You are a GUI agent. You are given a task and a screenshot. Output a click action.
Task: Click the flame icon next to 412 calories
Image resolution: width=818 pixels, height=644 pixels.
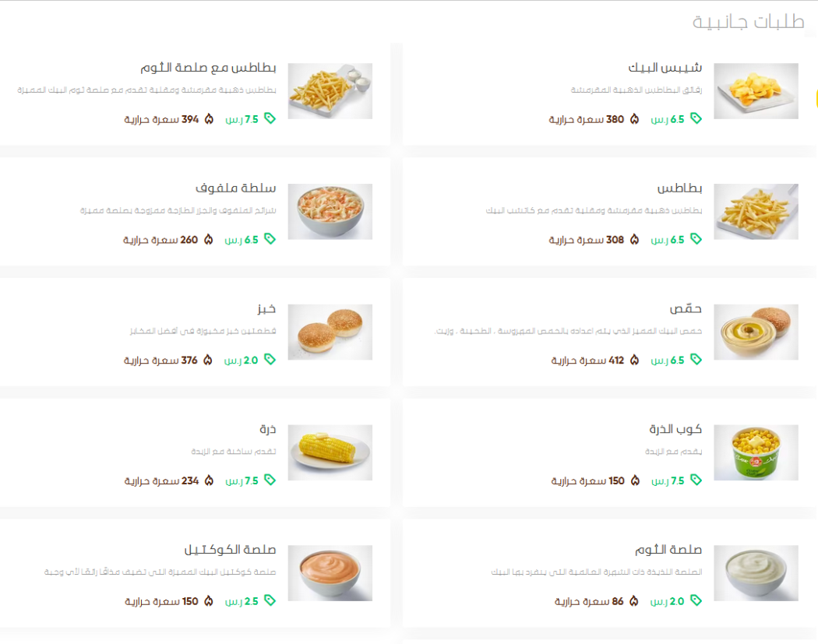pos(634,360)
